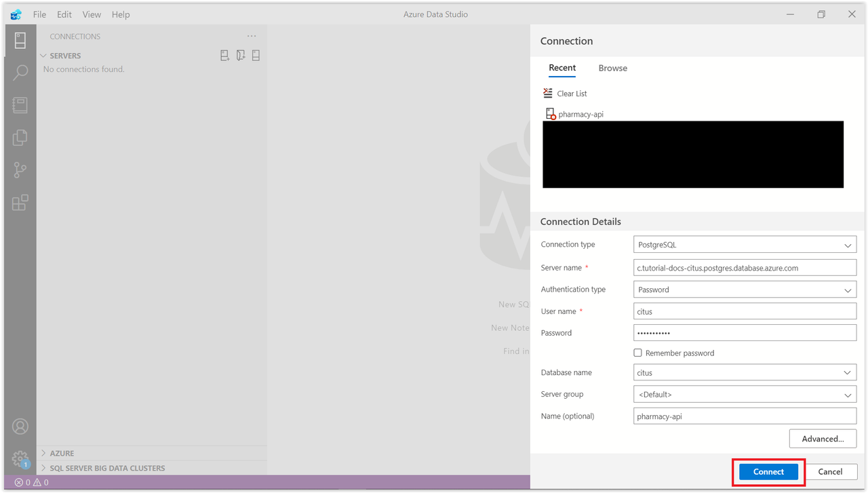Open the Help menu
This screenshot has height=493, width=868.
click(121, 14)
